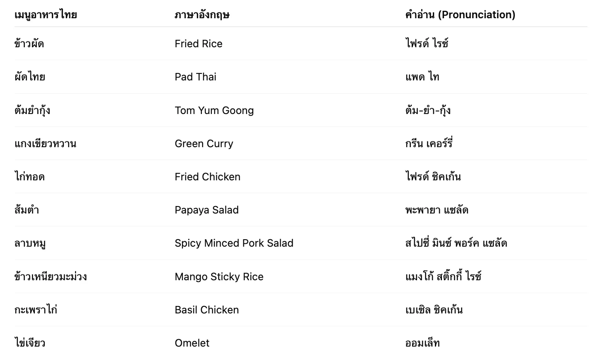This screenshot has width=592, height=364.
Task: Click the ภาษาอังกฤษ column header
Action: tap(202, 15)
